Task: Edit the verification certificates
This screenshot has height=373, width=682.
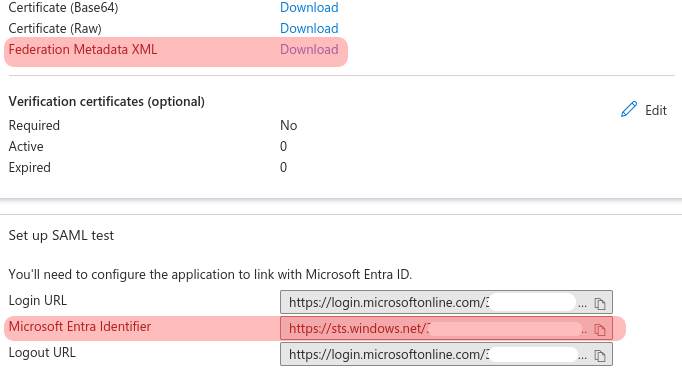Action: pyautogui.click(x=644, y=110)
